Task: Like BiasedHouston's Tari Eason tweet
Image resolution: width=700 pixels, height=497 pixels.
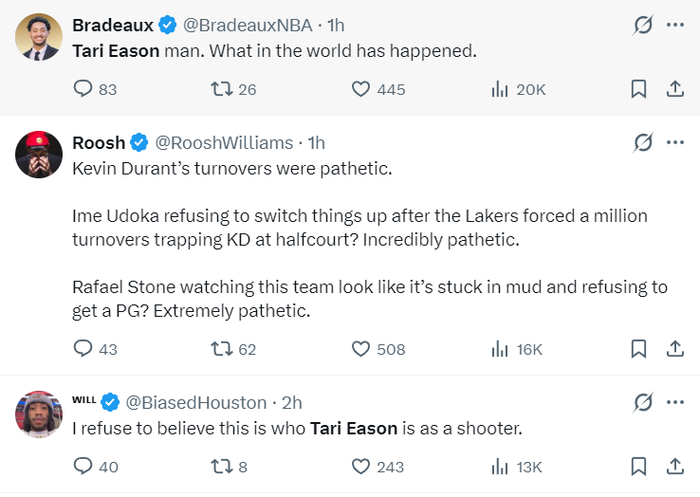Action: (x=362, y=467)
